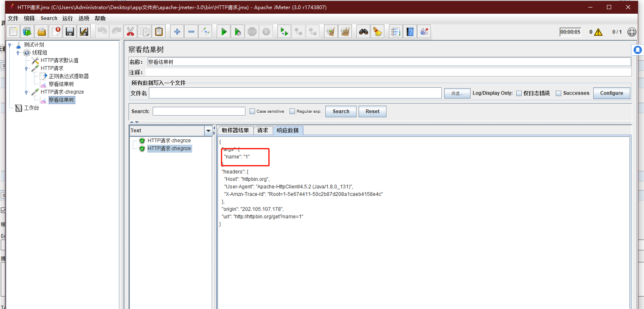644x309 pixels.
Task: Close the test plan using toolbar icon
Action: click(56, 32)
